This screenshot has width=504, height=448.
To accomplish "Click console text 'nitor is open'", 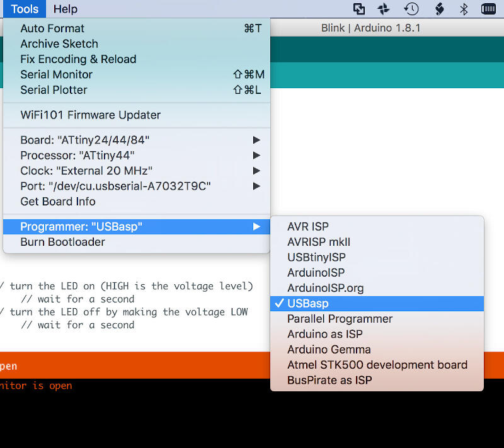I will [x=36, y=386].
